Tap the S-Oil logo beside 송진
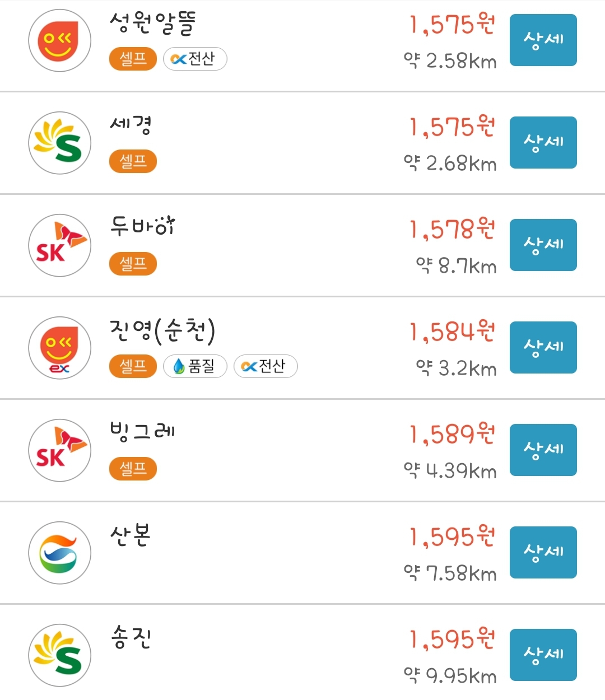Screen dimensions: 605x700 60,655
